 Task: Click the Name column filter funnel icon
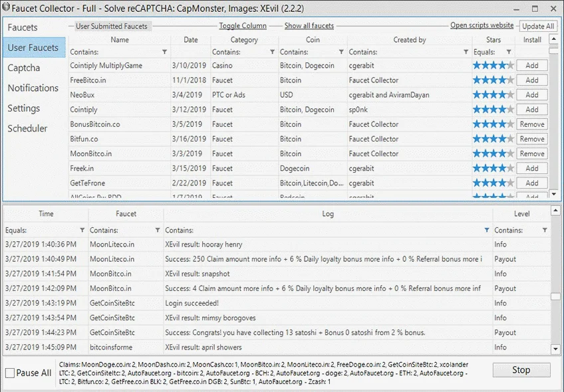(x=164, y=52)
